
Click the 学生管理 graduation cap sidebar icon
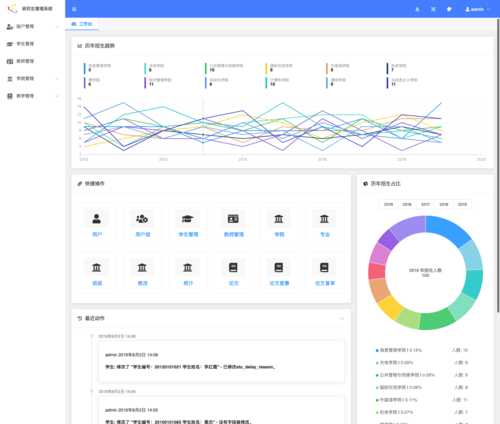point(10,44)
